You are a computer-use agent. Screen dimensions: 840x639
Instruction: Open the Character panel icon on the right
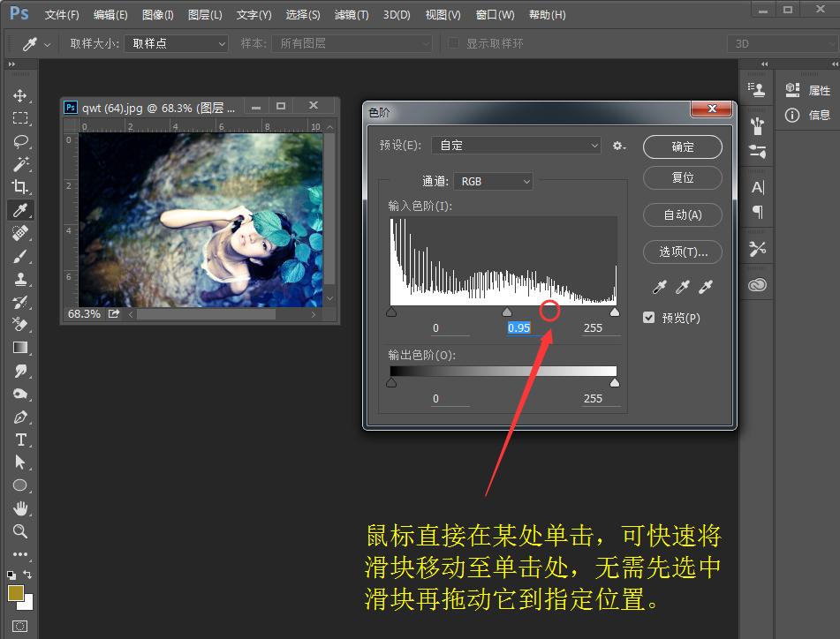click(756, 186)
